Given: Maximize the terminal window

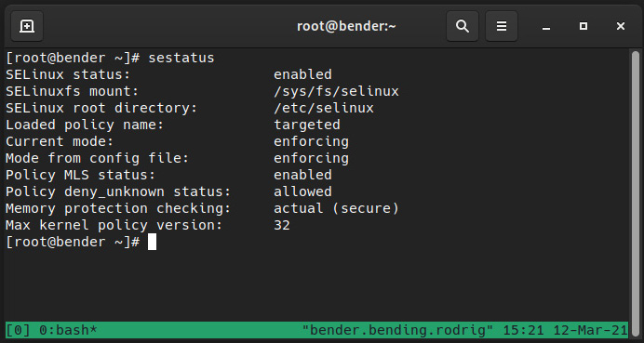Looking at the screenshot, I should click(584, 26).
